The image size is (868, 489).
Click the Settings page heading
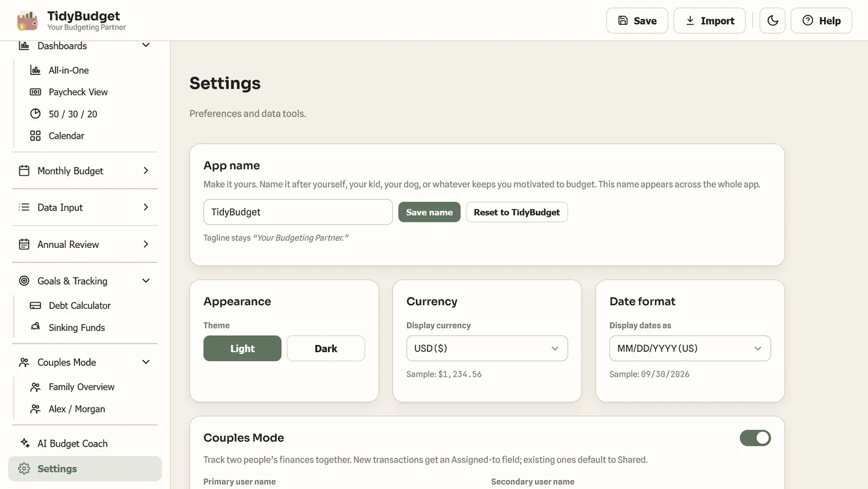225,83
